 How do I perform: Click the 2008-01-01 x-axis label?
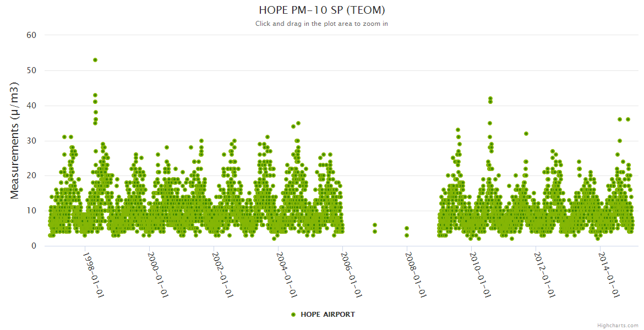click(x=416, y=274)
